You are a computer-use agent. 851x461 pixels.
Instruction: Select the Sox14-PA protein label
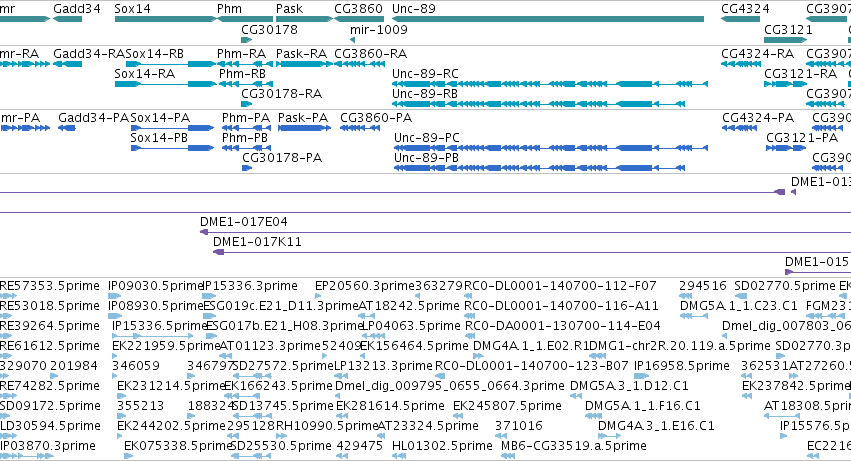tap(160, 118)
